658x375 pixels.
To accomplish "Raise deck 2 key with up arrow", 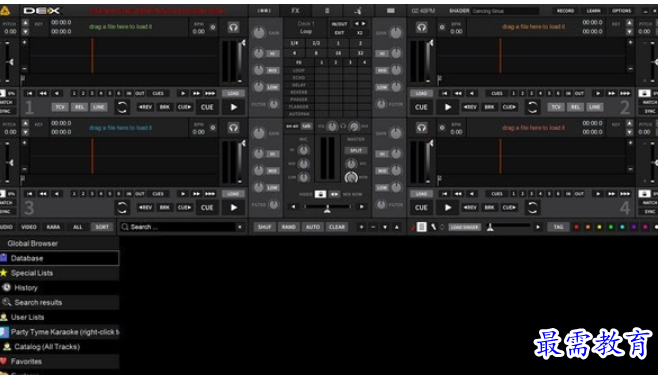I will pyautogui.click(x=629, y=23).
